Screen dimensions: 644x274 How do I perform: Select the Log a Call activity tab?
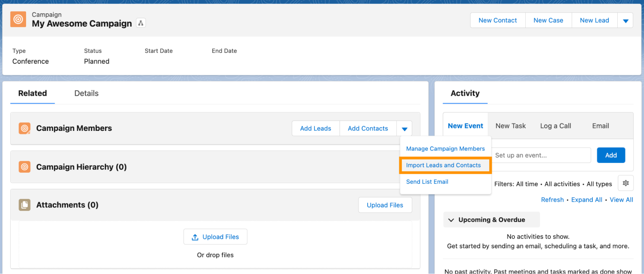click(x=555, y=126)
